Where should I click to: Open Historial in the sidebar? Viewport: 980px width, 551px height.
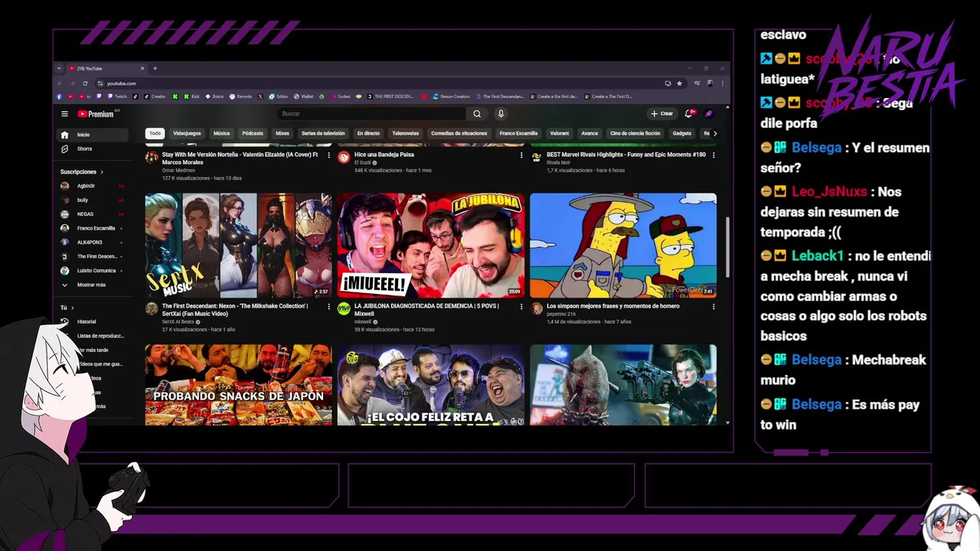point(93,321)
